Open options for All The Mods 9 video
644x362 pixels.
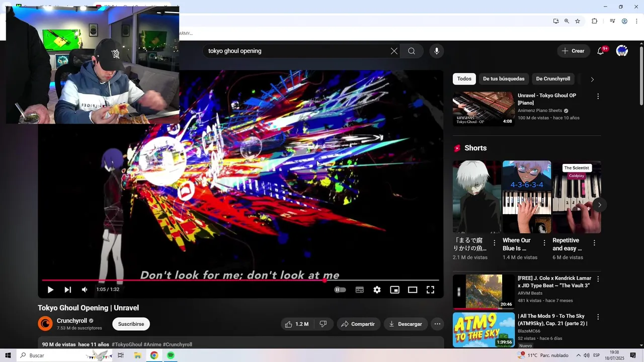(598, 317)
